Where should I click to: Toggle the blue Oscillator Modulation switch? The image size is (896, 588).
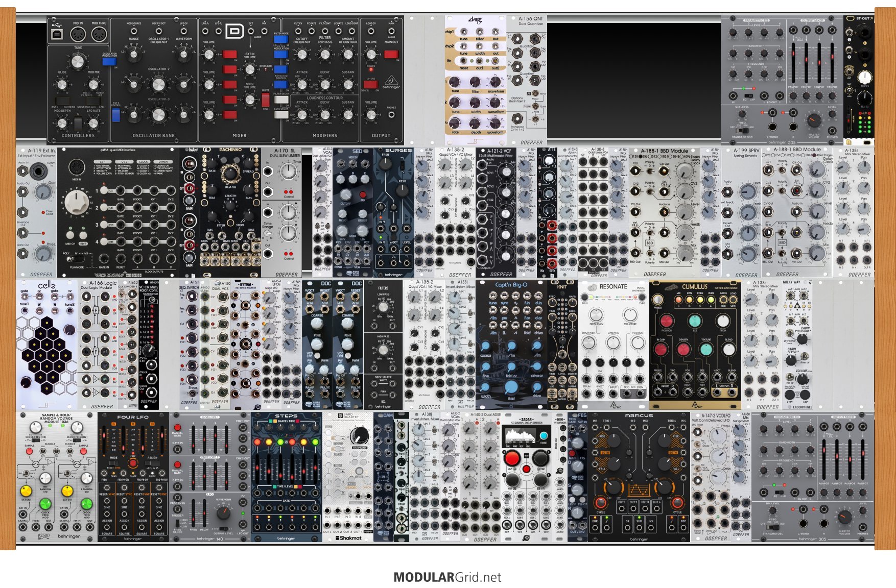pos(109,61)
